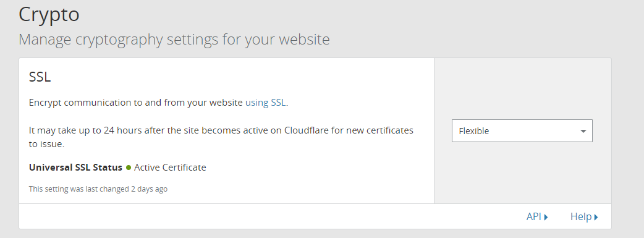644x238 pixels.
Task: Click the green Active Certificate status dot
Action: tap(129, 168)
